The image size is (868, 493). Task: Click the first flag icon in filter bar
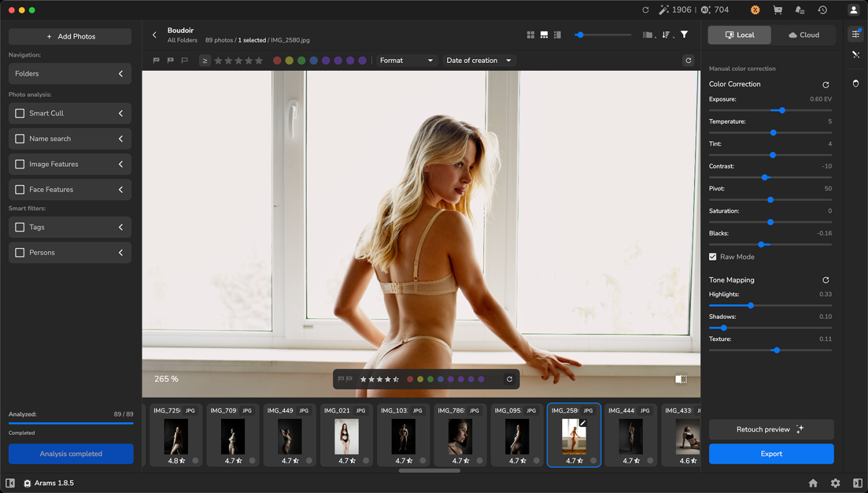(x=156, y=60)
